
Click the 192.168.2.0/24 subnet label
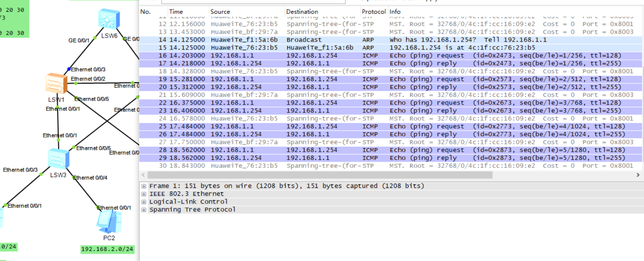[107, 249]
